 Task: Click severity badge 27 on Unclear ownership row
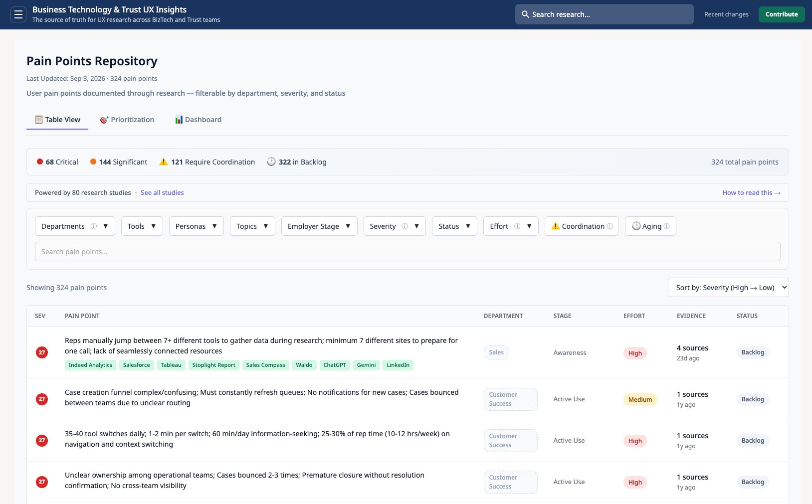click(42, 482)
